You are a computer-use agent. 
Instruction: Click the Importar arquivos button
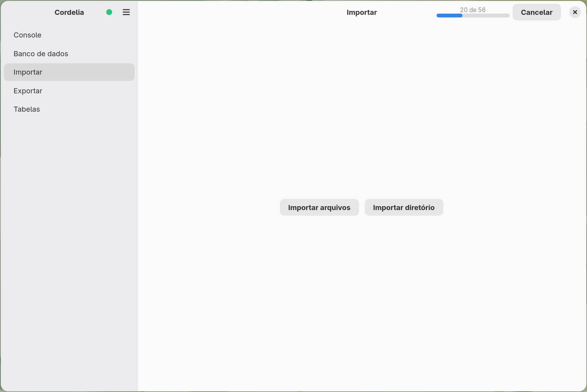pos(319,207)
